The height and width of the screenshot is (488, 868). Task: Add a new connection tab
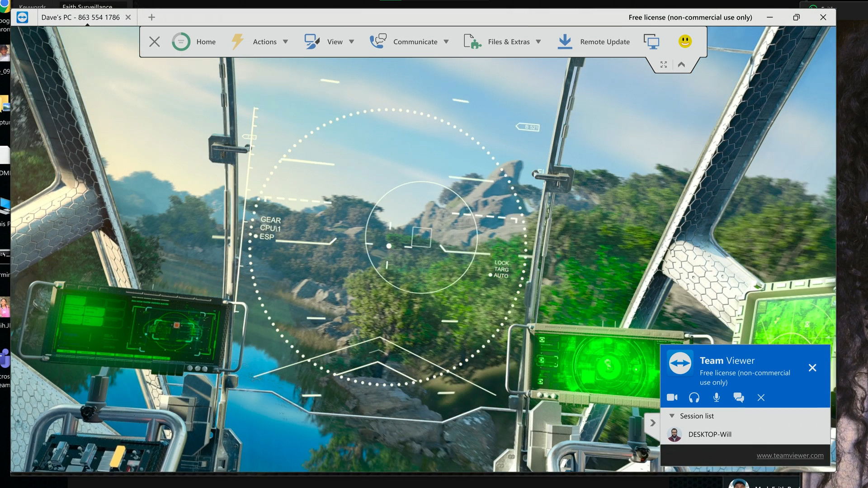151,17
